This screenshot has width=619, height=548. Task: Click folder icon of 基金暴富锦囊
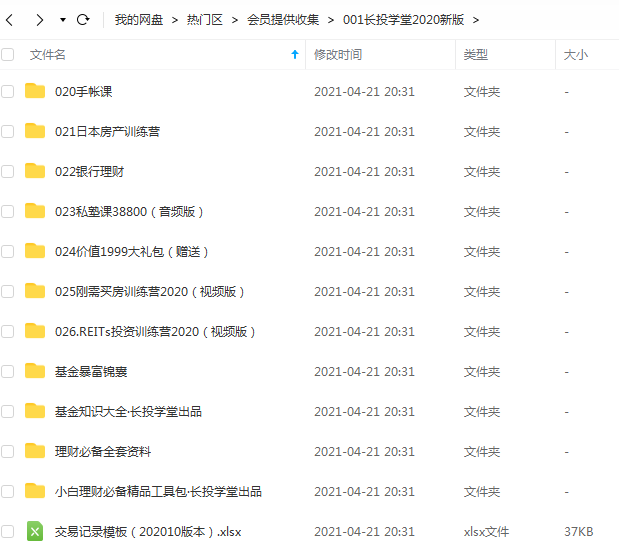[x=35, y=371]
